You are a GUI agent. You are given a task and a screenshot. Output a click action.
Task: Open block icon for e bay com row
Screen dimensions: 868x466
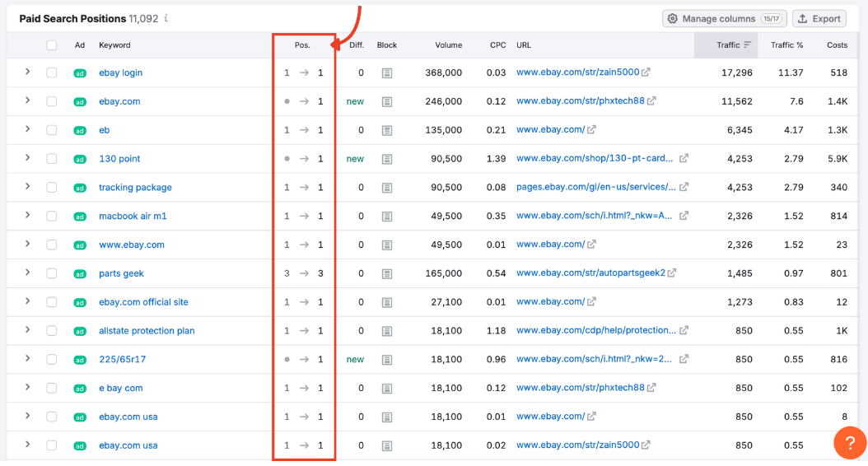(x=387, y=389)
